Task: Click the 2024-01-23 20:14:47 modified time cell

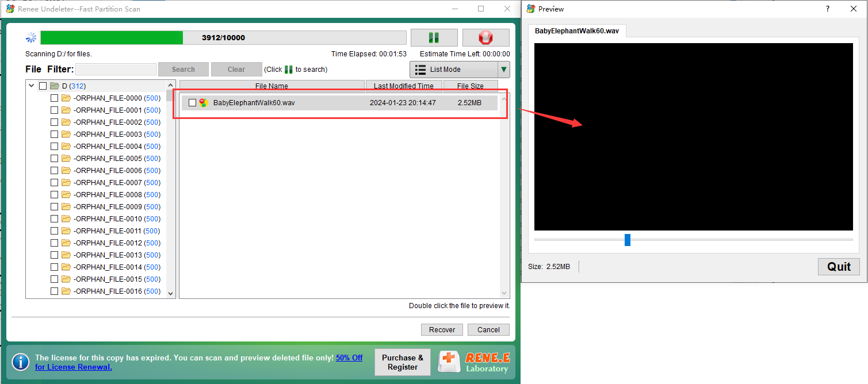Action: point(403,103)
